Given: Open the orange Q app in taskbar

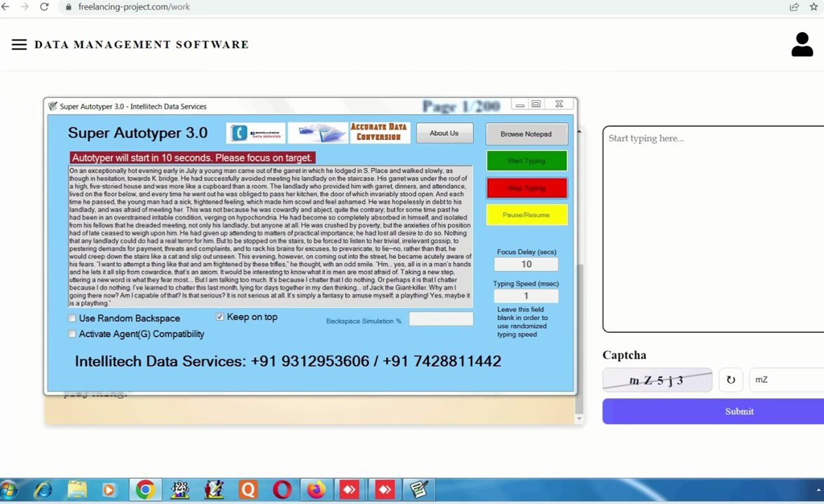Looking at the screenshot, I should pos(248,490).
